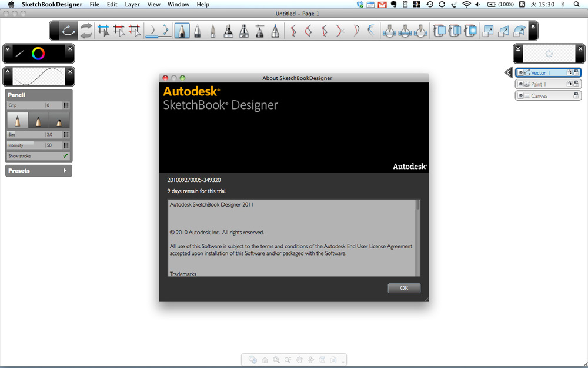Expand the Presets panel
The height and width of the screenshot is (368, 588).
click(39, 171)
